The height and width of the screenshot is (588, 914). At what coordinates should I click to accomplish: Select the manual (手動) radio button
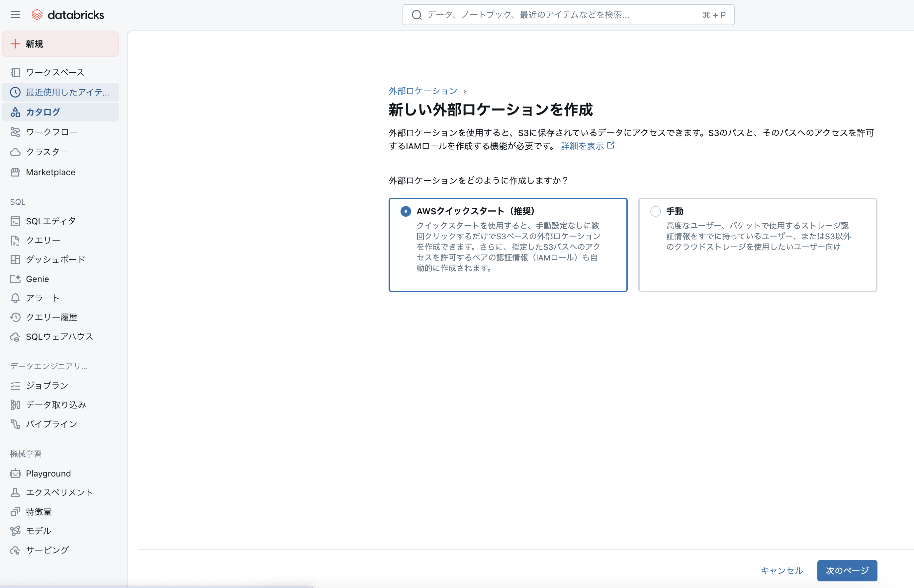(655, 211)
